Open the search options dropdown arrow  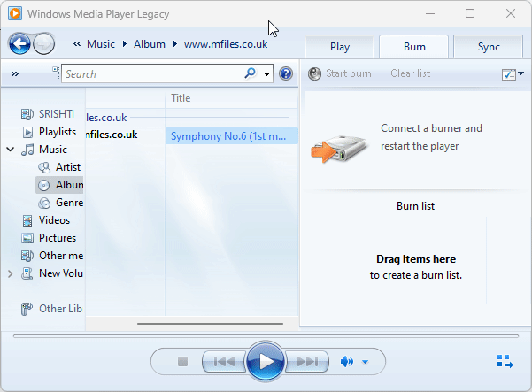pos(267,74)
